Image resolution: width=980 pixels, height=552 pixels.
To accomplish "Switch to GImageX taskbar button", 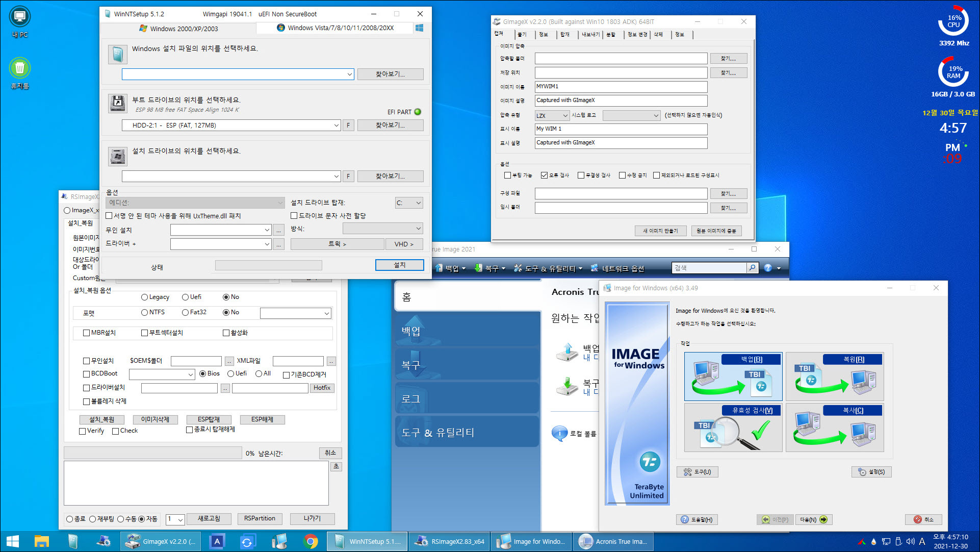I will pos(161,541).
